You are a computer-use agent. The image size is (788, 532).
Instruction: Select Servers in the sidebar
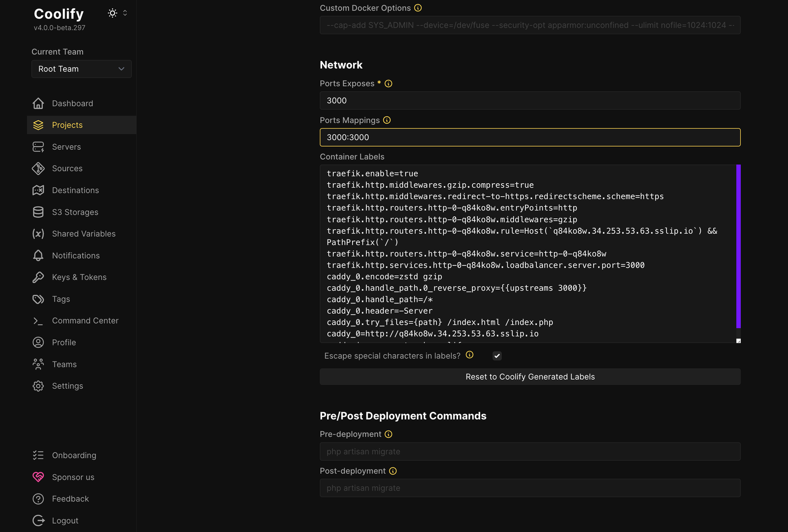[x=66, y=147]
